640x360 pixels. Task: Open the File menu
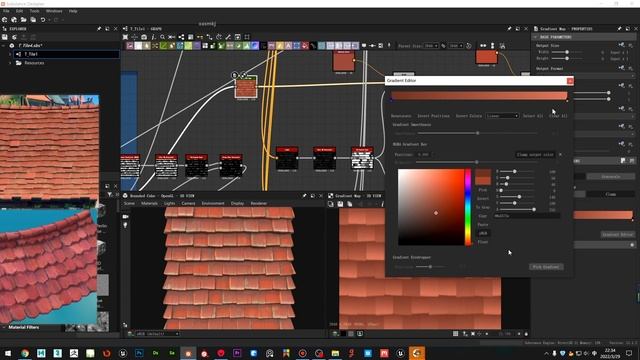pyautogui.click(x=6, y=11)
